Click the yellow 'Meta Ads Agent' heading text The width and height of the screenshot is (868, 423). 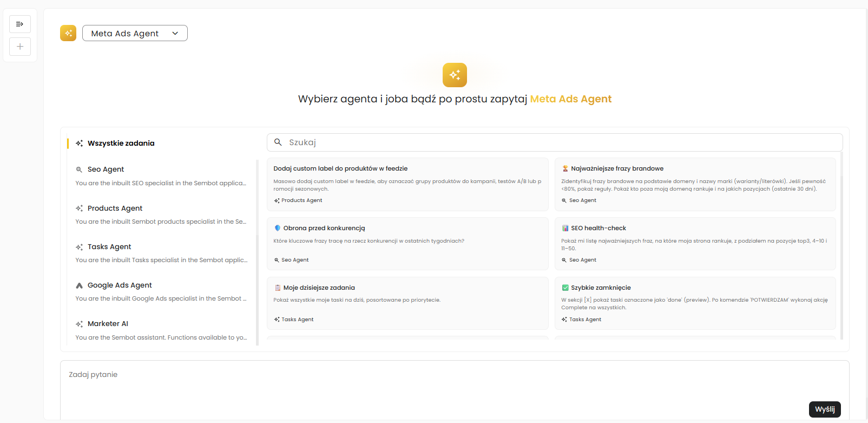click(x=571, y=99)
